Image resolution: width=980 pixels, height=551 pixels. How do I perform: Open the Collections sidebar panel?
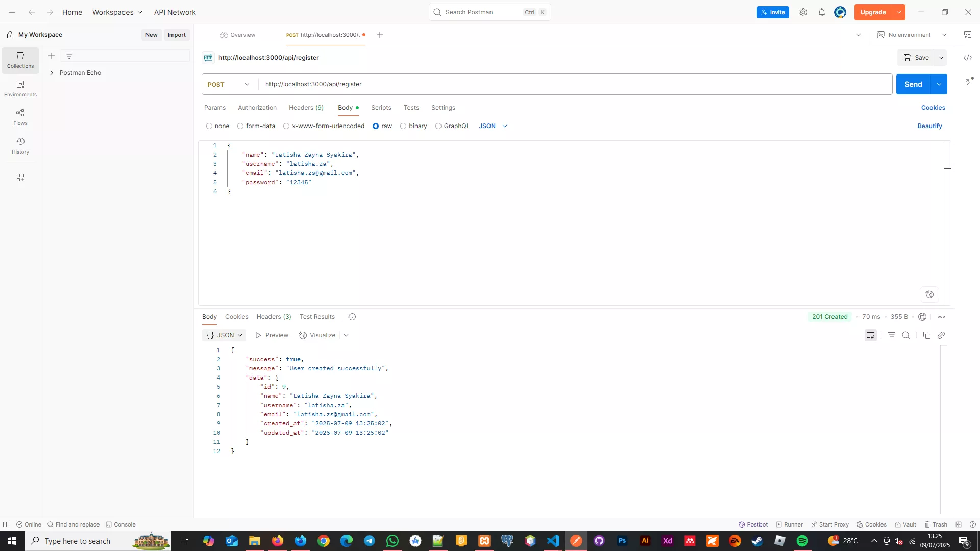coord(20,60)
